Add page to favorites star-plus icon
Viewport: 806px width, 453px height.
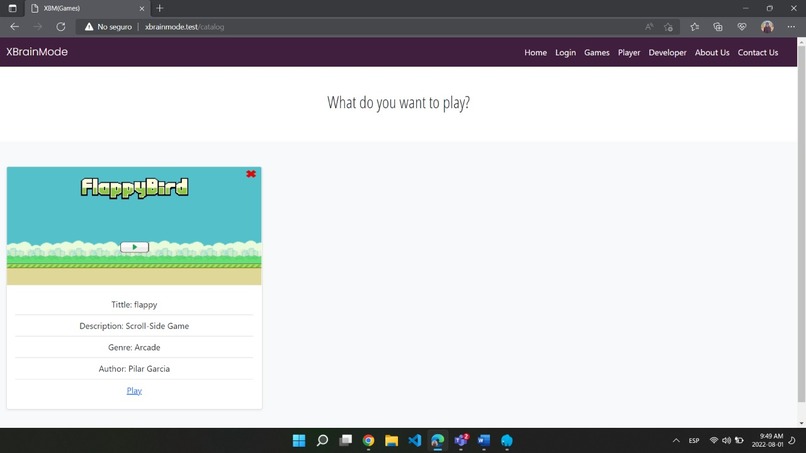pyautogui.click(x=668, y=27)
